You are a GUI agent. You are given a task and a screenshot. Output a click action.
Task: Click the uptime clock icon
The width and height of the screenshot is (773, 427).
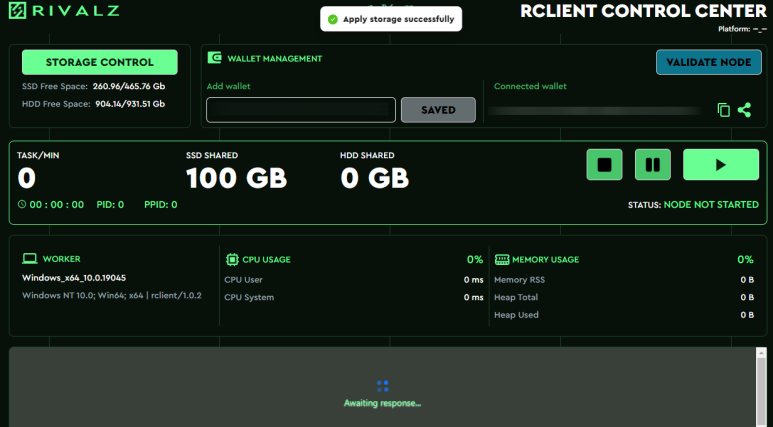22,204
